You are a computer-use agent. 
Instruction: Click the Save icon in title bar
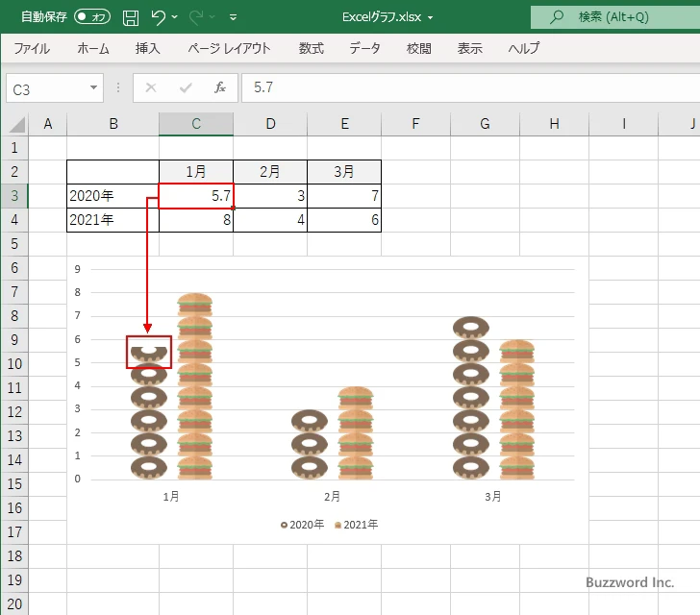coord(131,17)
